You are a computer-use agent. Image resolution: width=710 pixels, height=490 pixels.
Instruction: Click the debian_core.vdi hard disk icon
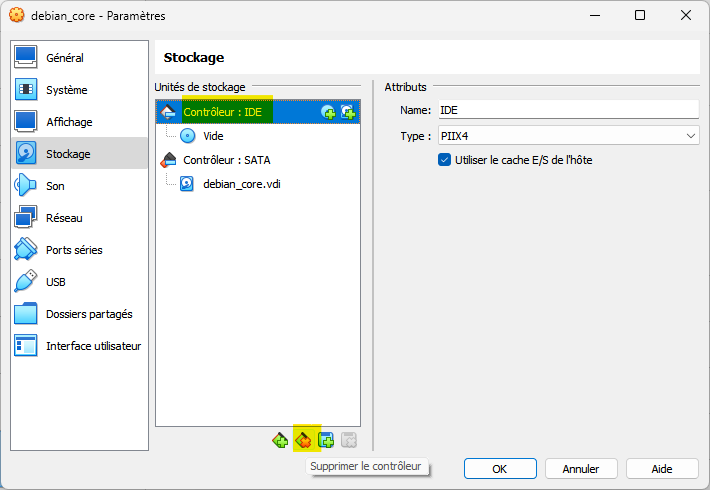tap(187, 184)
